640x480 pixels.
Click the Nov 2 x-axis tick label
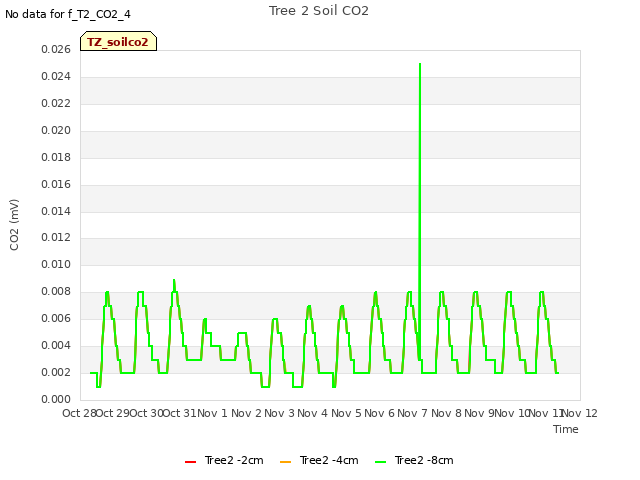[x=246, y=413]
